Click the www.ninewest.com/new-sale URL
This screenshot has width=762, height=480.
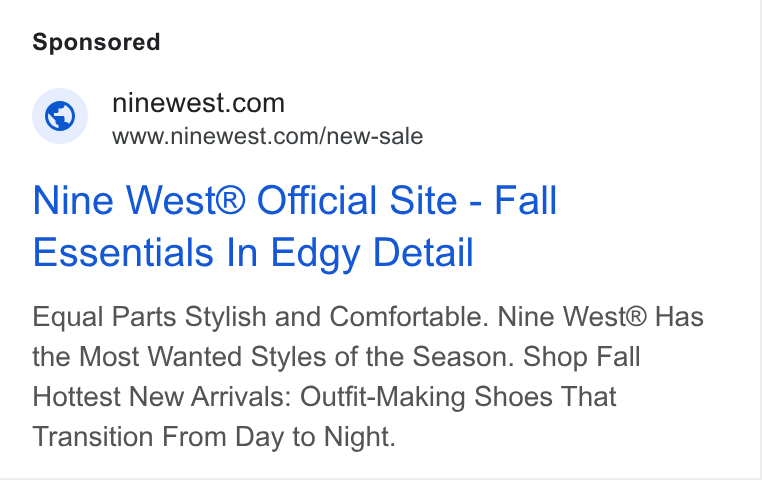(267, 137)
